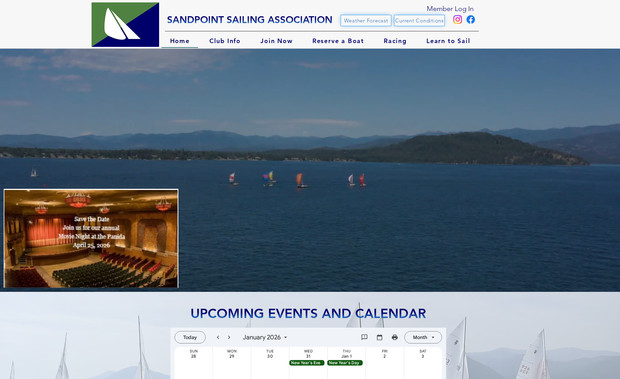Viewport: 620px width, 379px height.
Task: Open the Racing menu
Action: [x=395, y=41]
